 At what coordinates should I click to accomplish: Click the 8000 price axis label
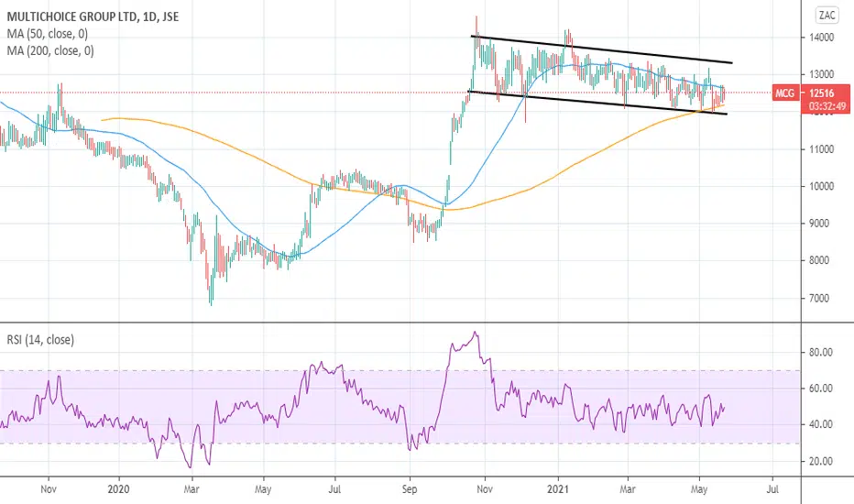[x=821, y=260]
